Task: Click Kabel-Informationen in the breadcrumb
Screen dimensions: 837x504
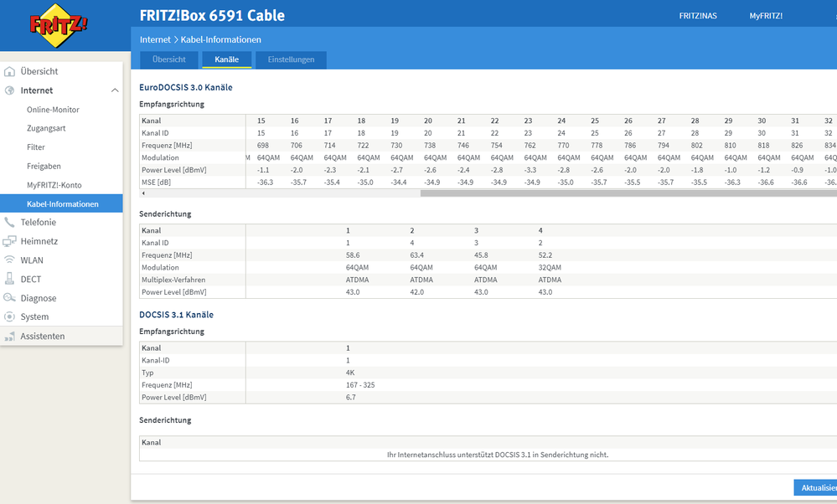Action: tap(220, 40)
